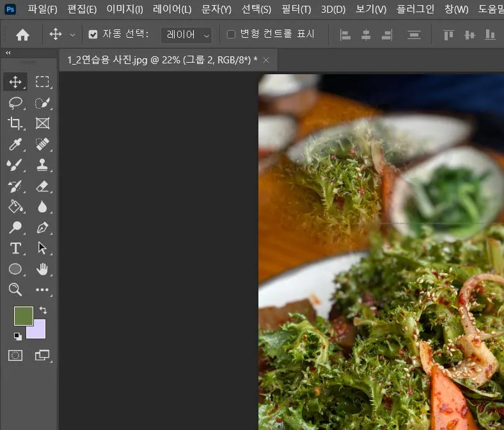Toggle the 자동 선택 checkbox
This screenshot has height=430, width=504.
(93, 35)
